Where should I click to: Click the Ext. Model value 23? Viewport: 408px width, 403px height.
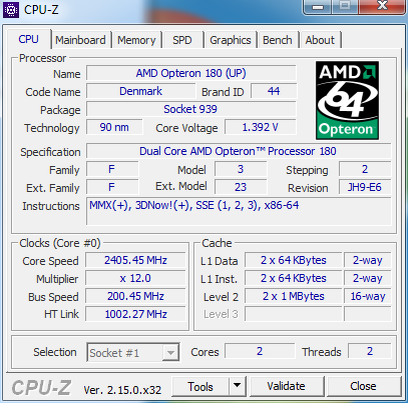[241, 187]
